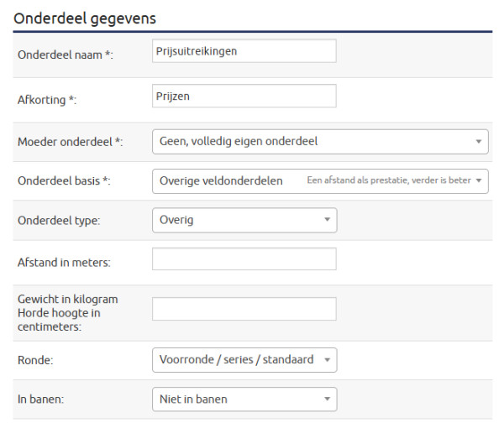The height and width of the screenshot is (423, 504).
Task: Focus the Afkorting text field
Action: pos(244,97)
